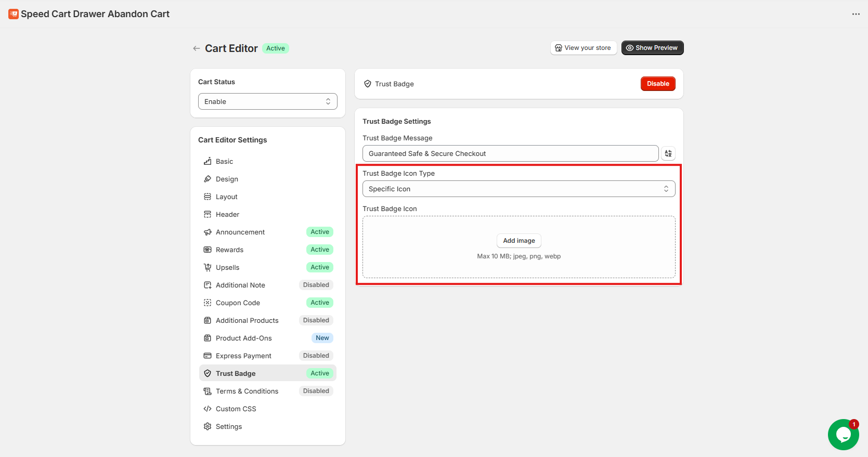Image resolution: width=868 pixels, height=457 pixels.
Task: Click the Settings gear icon in sidebar
Action: pyautogui.click(x=208, y=426)
